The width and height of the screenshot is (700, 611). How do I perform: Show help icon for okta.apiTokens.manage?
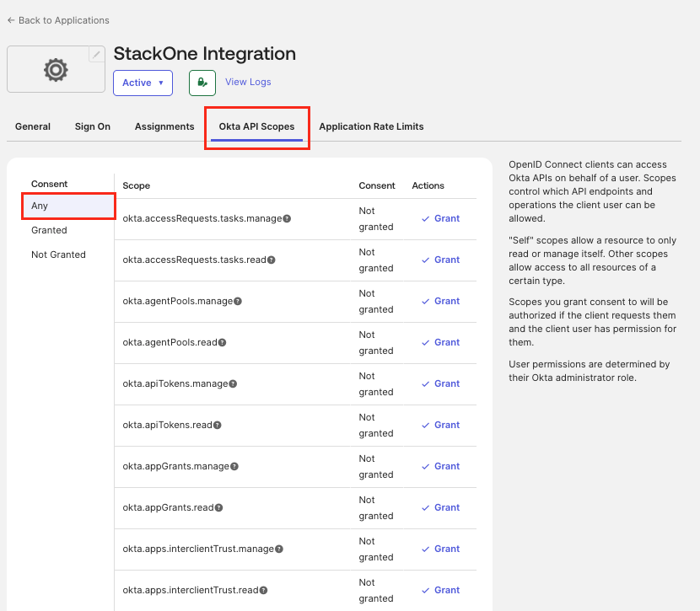(233, 383)
